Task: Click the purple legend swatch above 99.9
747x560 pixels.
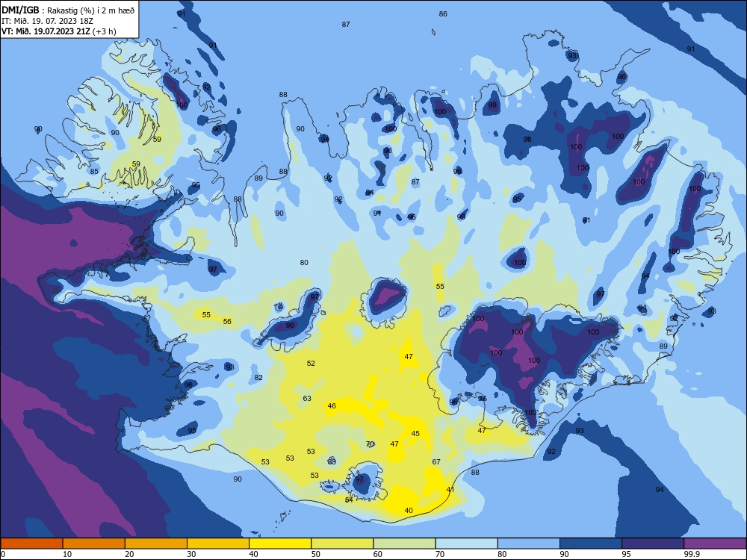Action: click(715, 544)
